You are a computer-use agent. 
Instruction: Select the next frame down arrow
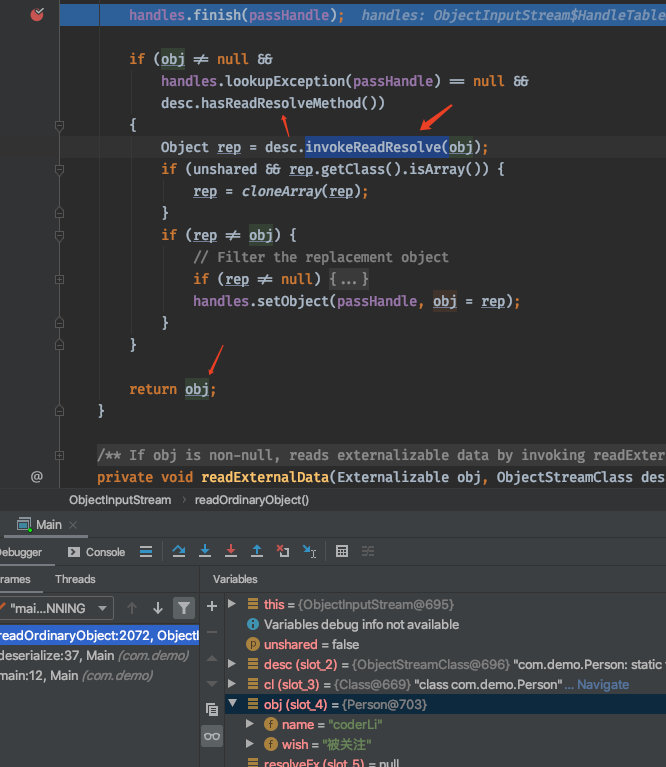pos(157,608)
